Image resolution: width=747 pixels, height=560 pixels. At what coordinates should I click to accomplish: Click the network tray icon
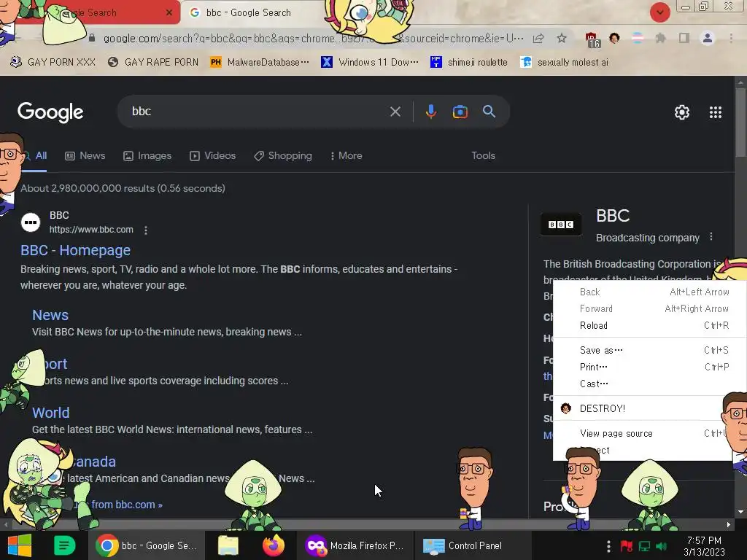[644, 546]
